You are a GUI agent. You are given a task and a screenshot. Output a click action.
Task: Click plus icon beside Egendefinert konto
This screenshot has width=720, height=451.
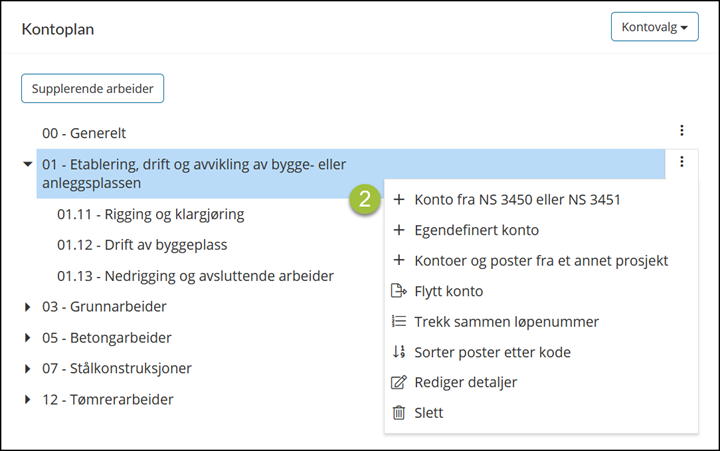399,230
